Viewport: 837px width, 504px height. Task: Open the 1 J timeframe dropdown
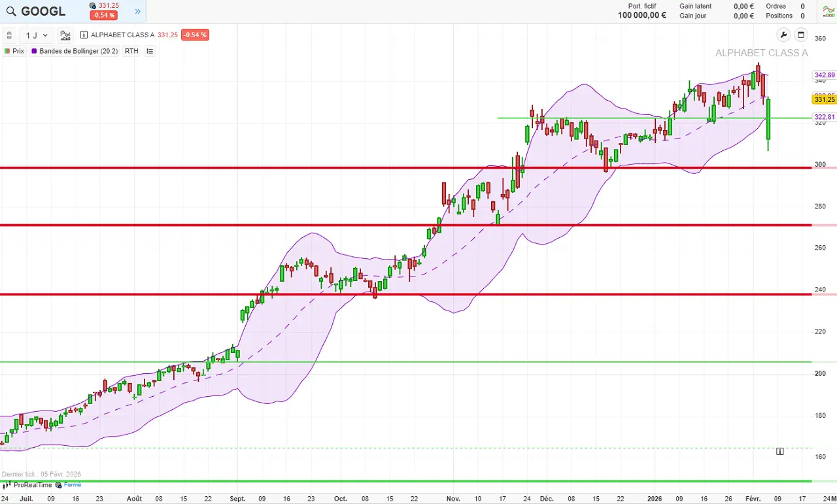click(36, 35)
